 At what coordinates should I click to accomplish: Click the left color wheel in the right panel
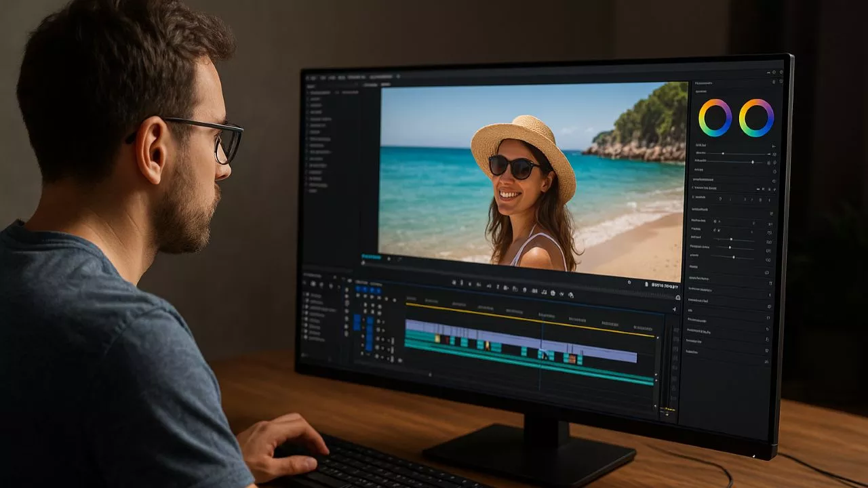[x=715, y=118]
